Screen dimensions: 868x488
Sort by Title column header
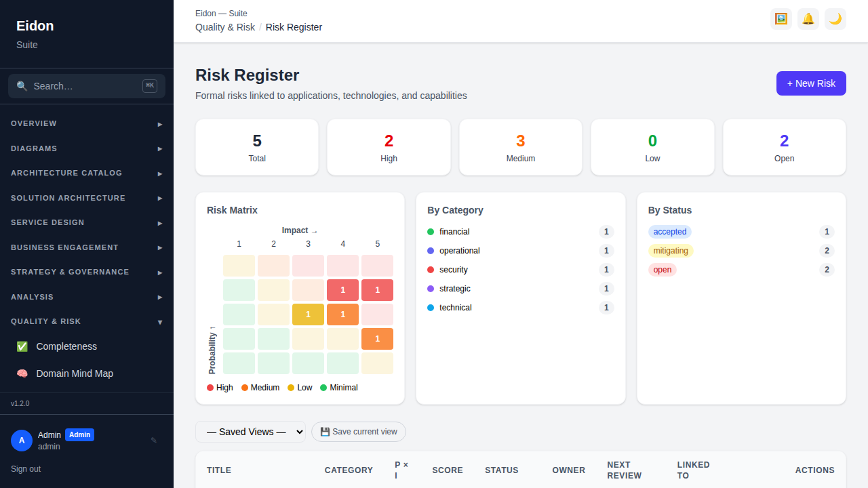click(x=219, y=470)
